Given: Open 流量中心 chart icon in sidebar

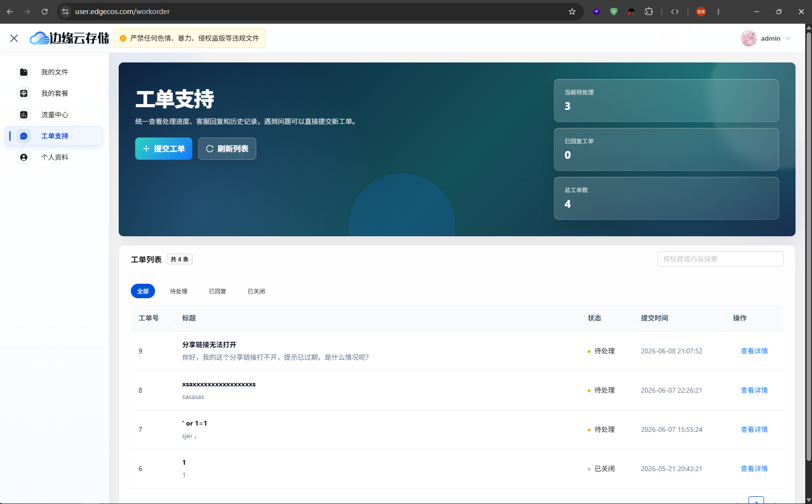Looking at the screenshot, I should tap(24, 115).
